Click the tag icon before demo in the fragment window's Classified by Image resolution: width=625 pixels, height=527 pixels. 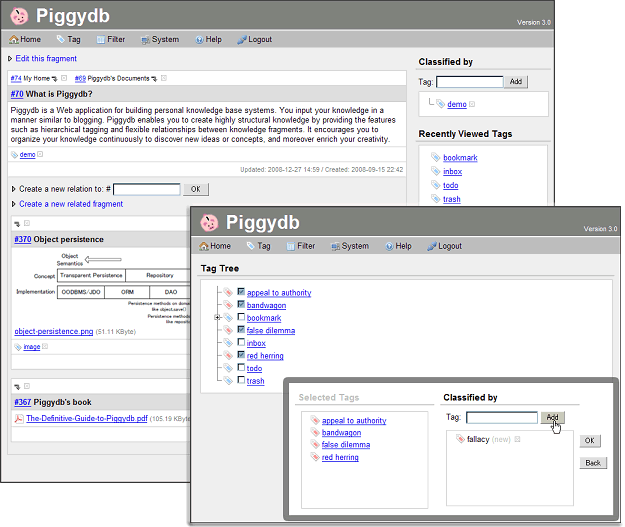pyautogui.click(x=440, y=104)
